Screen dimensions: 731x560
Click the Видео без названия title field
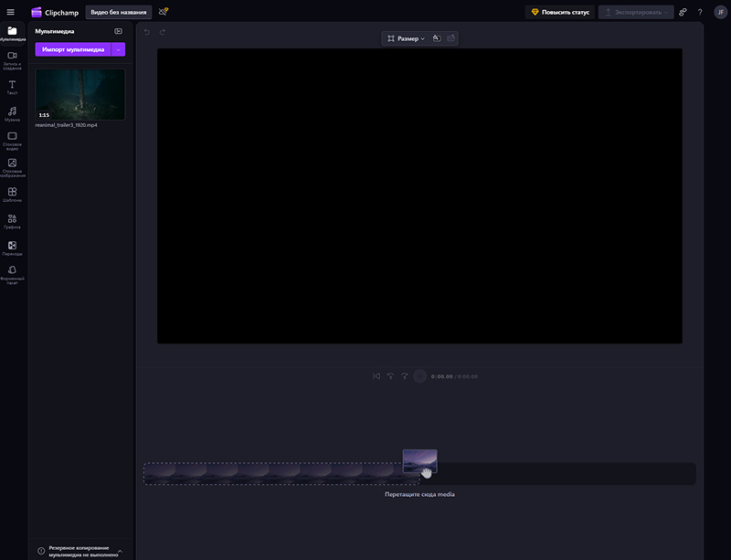click(119, 12)
